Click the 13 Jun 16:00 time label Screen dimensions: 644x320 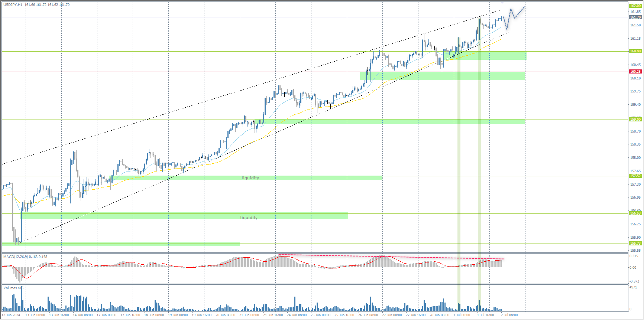[59, 315]
